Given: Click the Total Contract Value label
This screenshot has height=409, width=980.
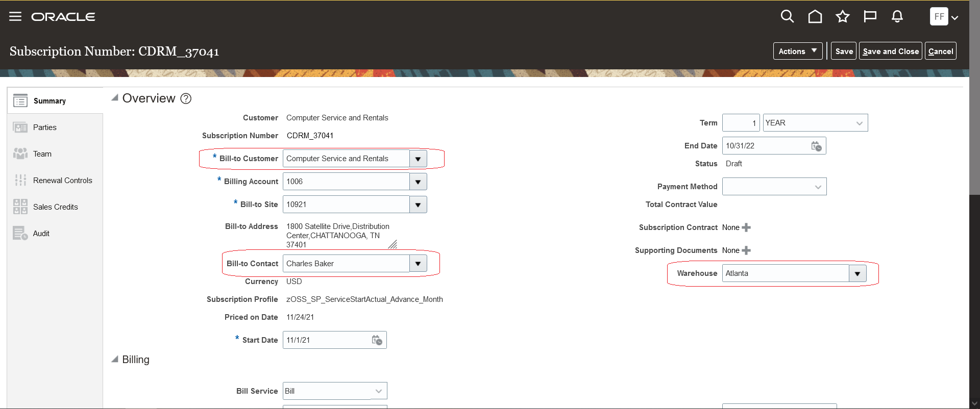Looking at the screenshot, I should coord(681,205).
